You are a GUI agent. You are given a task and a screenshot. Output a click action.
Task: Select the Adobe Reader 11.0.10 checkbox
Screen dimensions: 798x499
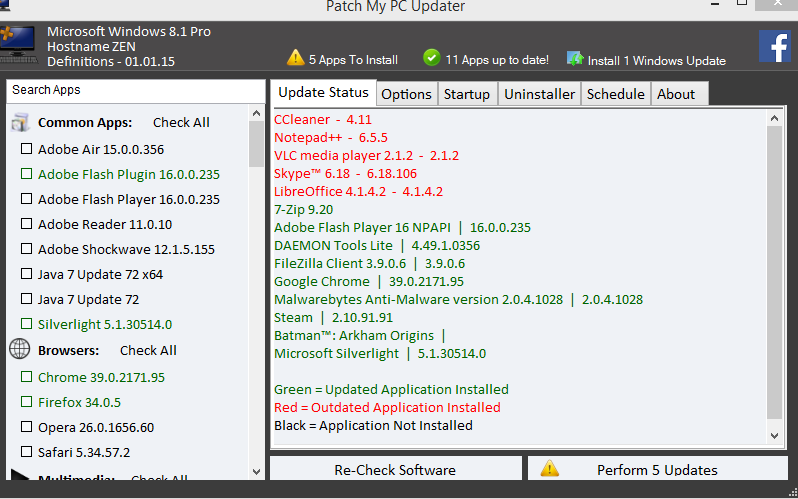[x=26, y=224]
